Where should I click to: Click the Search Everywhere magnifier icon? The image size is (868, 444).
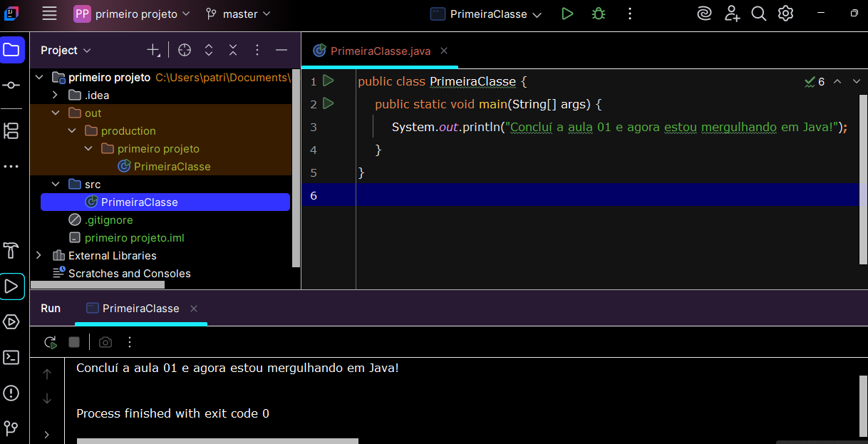tap(759, 14)
